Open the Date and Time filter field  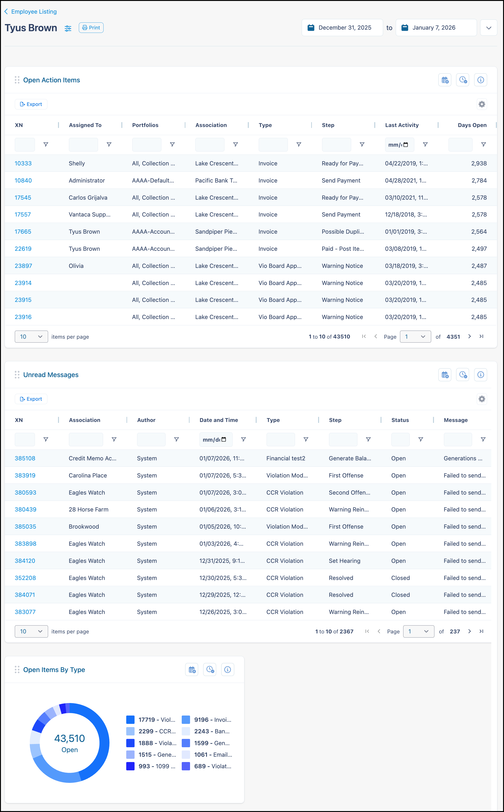(x=216, y=440)
